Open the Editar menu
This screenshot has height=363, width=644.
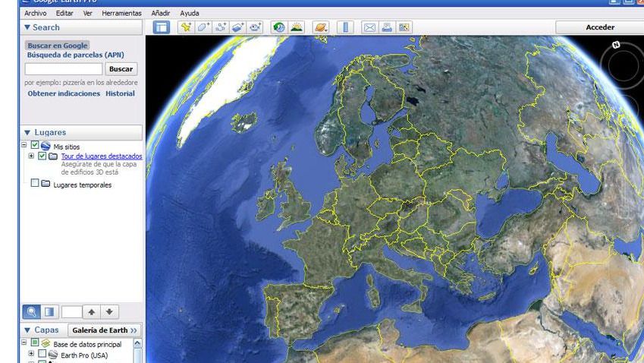[x=64, y=13]
